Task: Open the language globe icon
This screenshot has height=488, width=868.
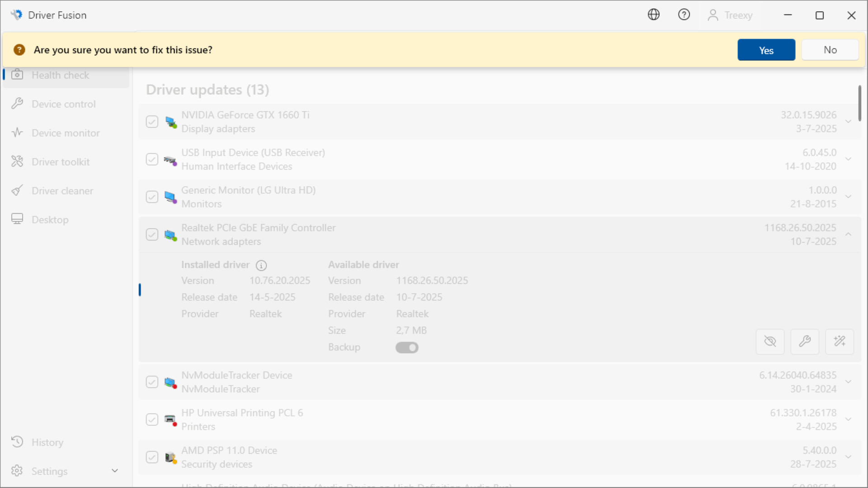Action: click(653, 14)
